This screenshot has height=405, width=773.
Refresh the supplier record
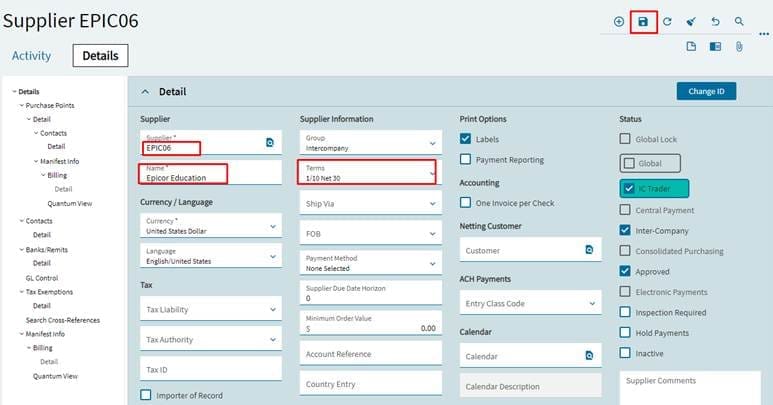pyautogui.click(x=667, y=22)
